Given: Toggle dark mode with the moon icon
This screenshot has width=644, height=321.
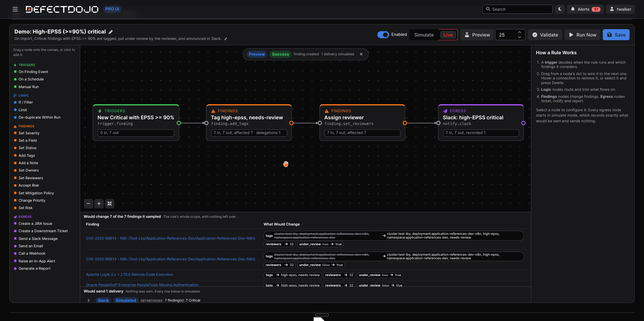Looking at the screenshot, I should point(560,9).
